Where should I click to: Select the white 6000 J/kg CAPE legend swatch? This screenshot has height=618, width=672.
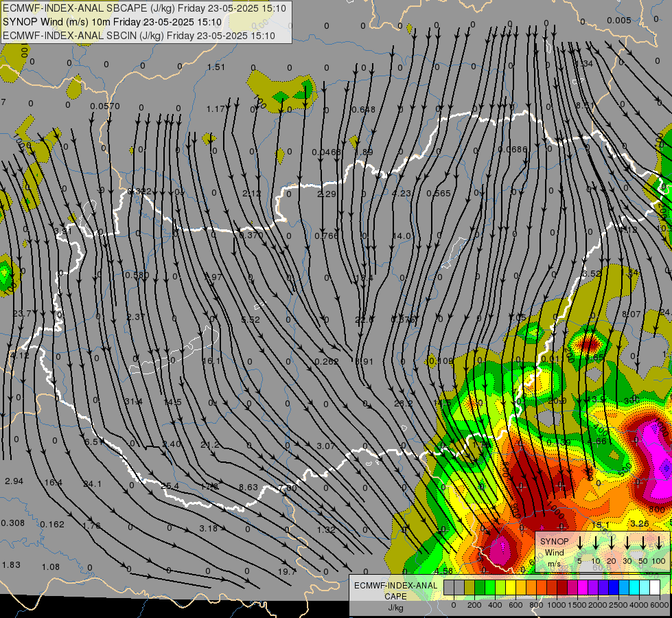pyautogui.click(x=655, y=588)
